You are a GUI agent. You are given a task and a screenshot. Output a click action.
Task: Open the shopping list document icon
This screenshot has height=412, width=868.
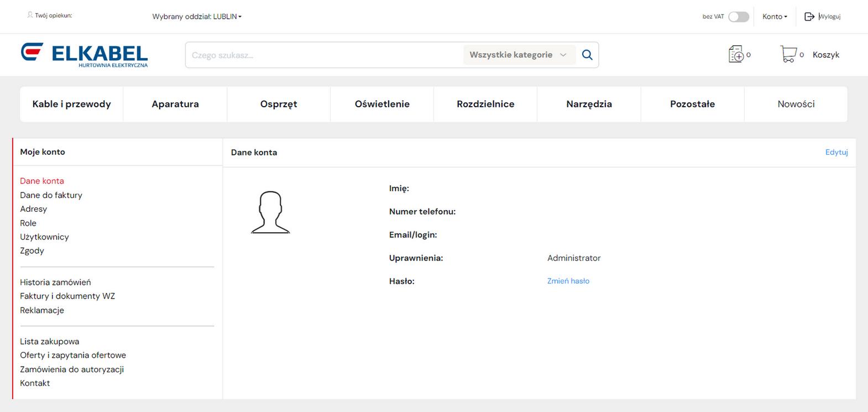tap(736, 54)
